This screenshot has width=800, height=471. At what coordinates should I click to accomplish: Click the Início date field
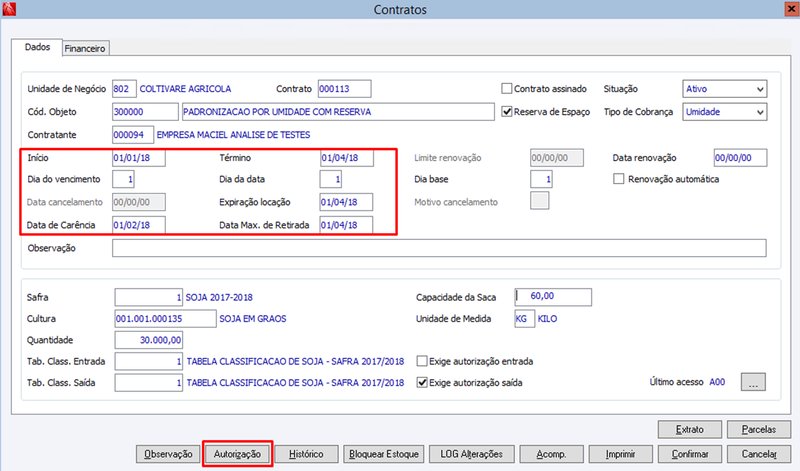(139, 158)
